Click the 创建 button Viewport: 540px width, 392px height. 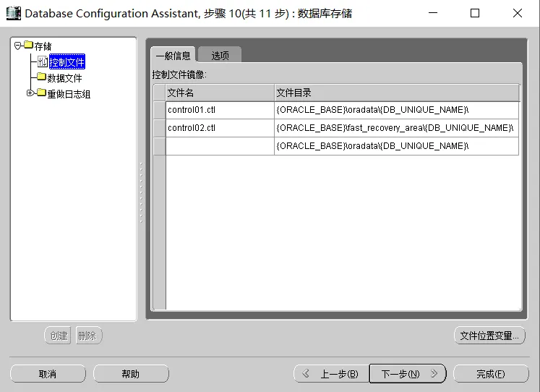(x=58, y=336)
